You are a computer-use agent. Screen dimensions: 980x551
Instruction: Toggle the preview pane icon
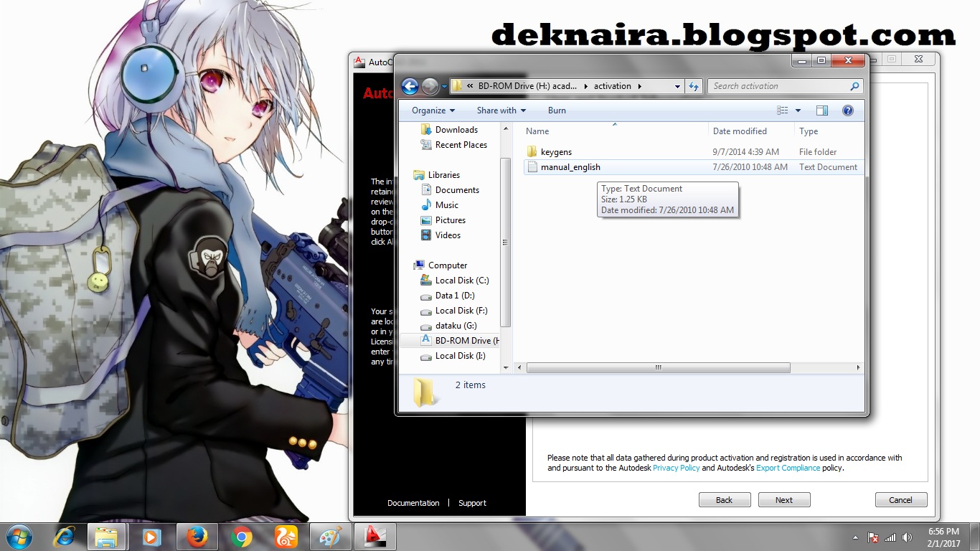tap(822, 110)
